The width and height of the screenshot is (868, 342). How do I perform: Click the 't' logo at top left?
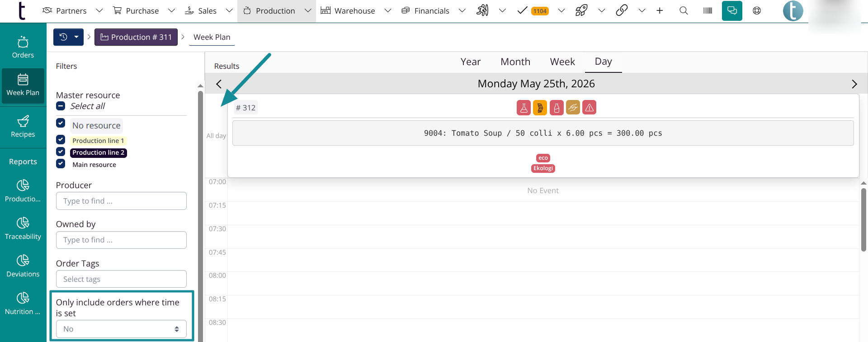point(21,11)
